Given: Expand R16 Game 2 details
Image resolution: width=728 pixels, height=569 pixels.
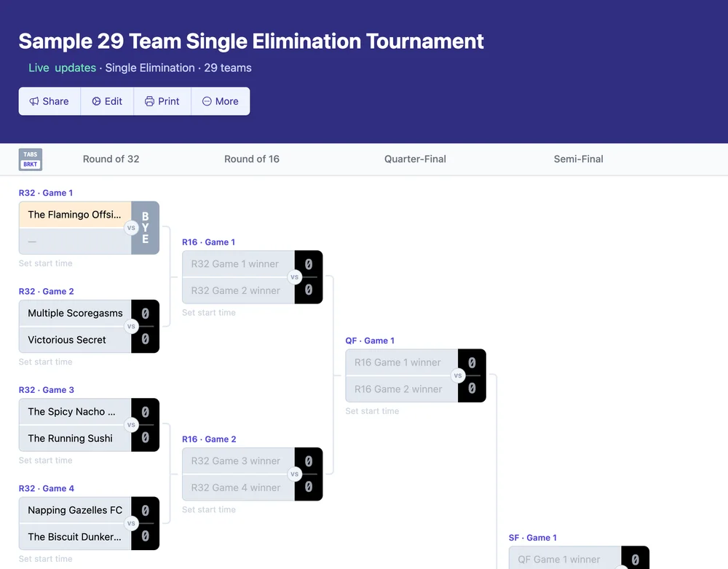Looking at the screenshot, I should click(x=208, y=439).
